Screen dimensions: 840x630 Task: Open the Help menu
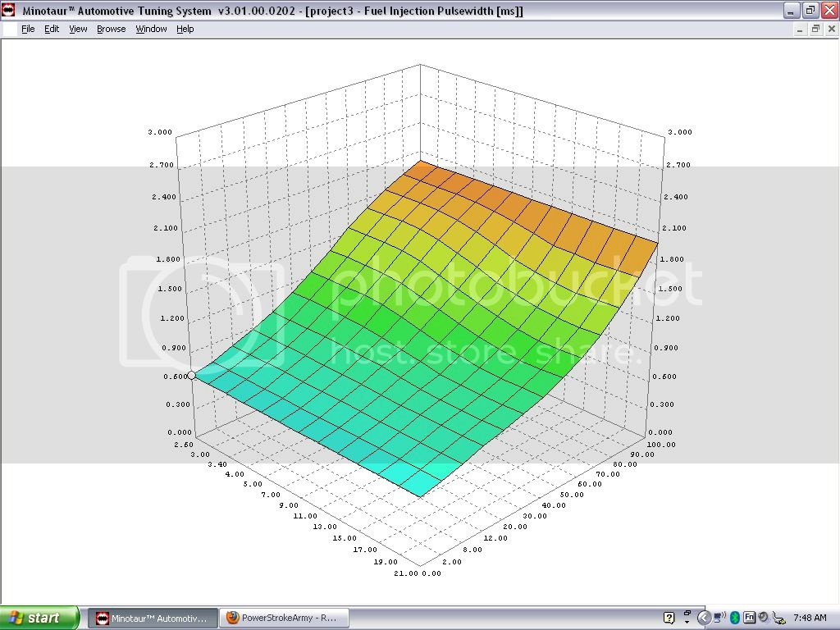[185, 29]
